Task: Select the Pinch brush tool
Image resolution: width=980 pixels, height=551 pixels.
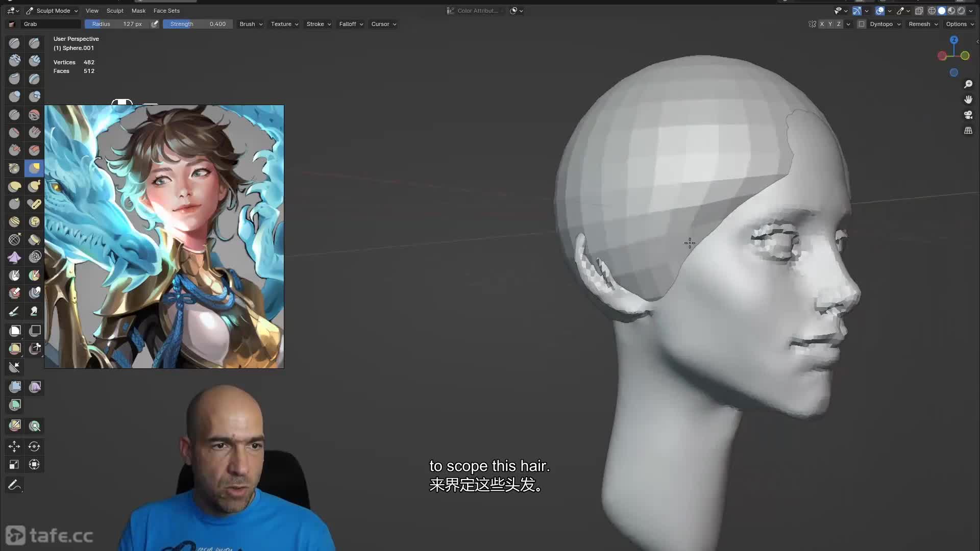Action: point(14,168)
